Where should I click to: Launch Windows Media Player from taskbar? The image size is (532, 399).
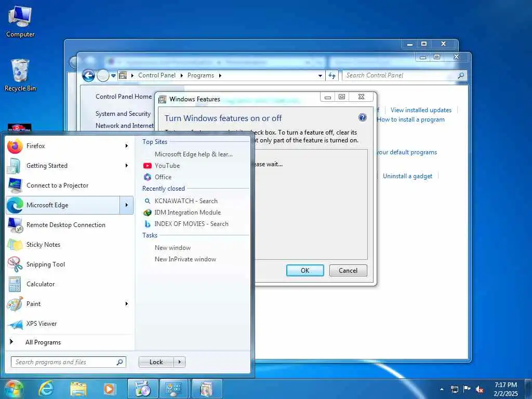(110, 389)
